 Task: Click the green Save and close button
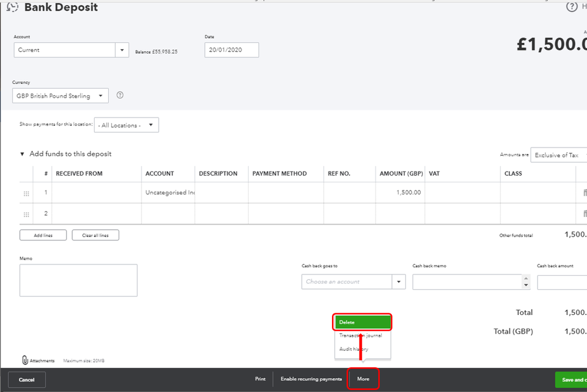coord(571,380)
